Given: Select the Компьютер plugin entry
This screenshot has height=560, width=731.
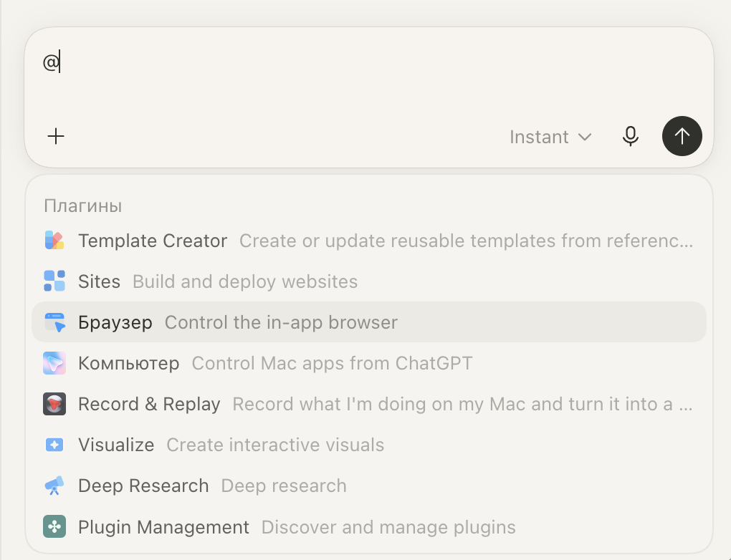Looking at the screenshot, I should coord(369,363).
